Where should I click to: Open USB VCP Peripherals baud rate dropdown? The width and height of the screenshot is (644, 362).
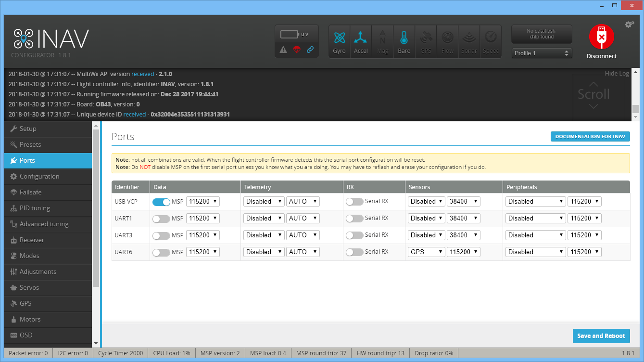[584, 201]
